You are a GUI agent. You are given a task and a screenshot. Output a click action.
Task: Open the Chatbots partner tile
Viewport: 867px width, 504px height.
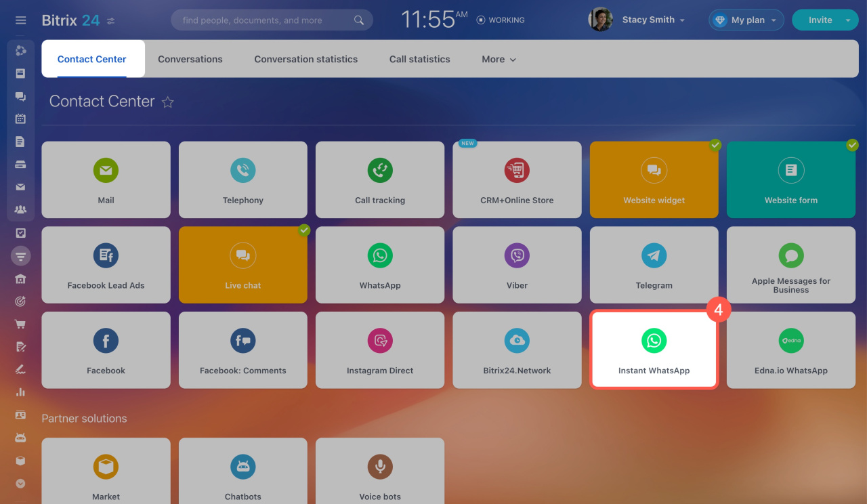click(243, 471)
